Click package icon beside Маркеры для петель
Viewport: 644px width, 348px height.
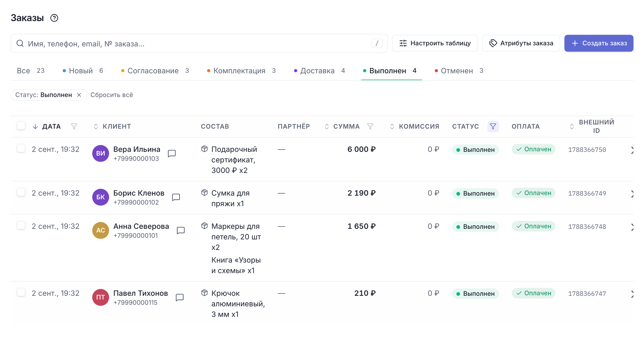click(x=204, y=226)
